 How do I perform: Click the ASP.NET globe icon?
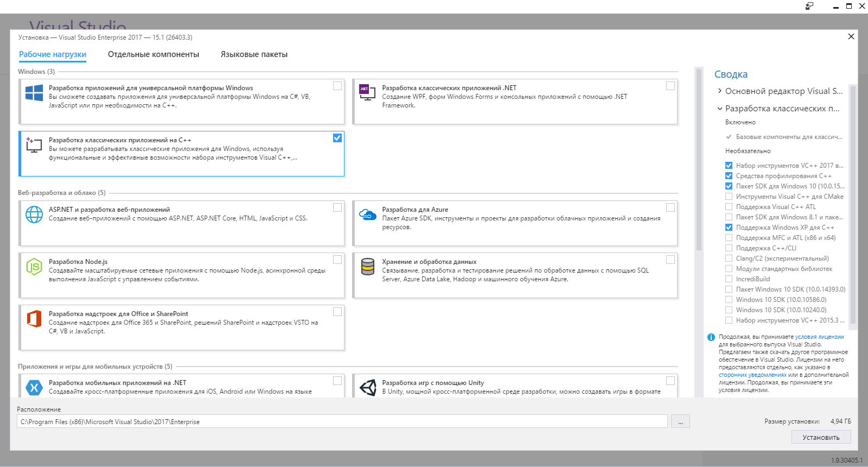[34, 214]
